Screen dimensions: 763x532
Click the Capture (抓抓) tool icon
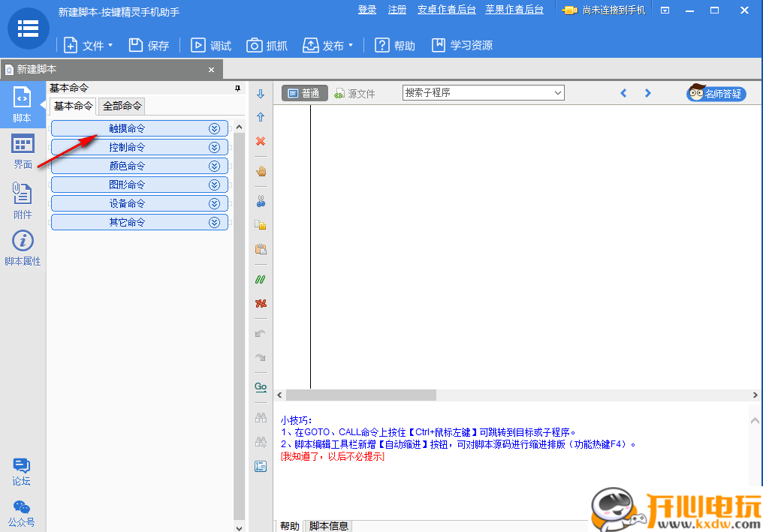pyautogui.click(x=267, y=45)
